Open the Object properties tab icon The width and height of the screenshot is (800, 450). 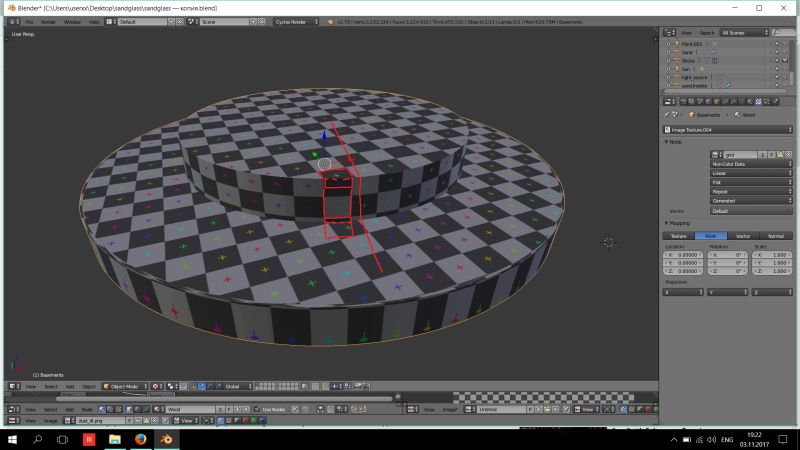coord(716,102)
